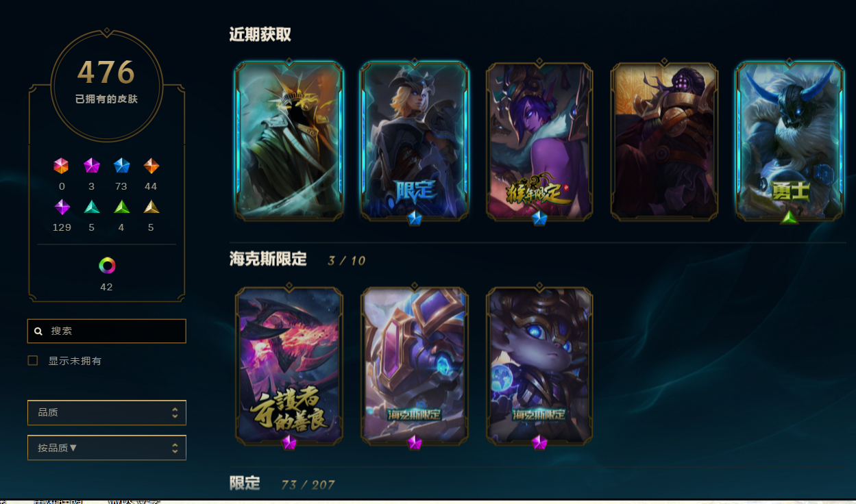The width and height of the screenshot is (856, 504).
Task: Click the rainbow chroma wheel icon
Action: tap(107, 265)
